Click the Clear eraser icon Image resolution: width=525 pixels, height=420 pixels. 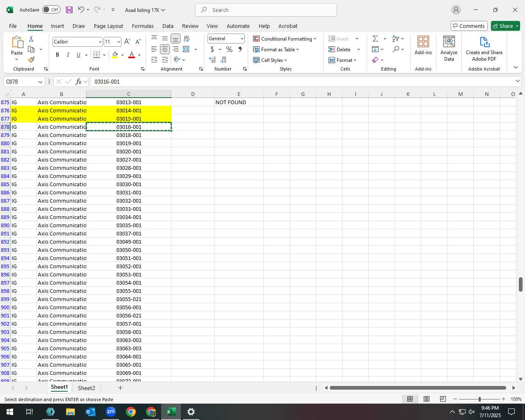[375, 60]
